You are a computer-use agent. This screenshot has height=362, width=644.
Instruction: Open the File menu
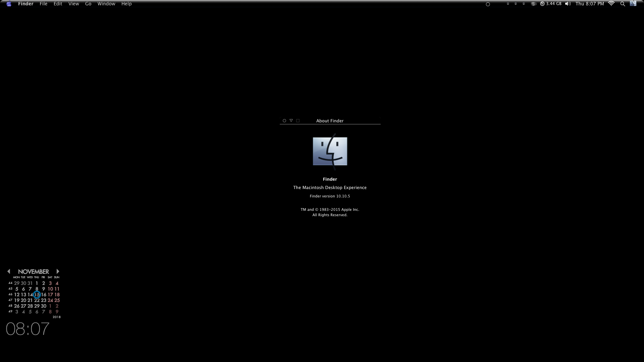[x=43, y=4]
